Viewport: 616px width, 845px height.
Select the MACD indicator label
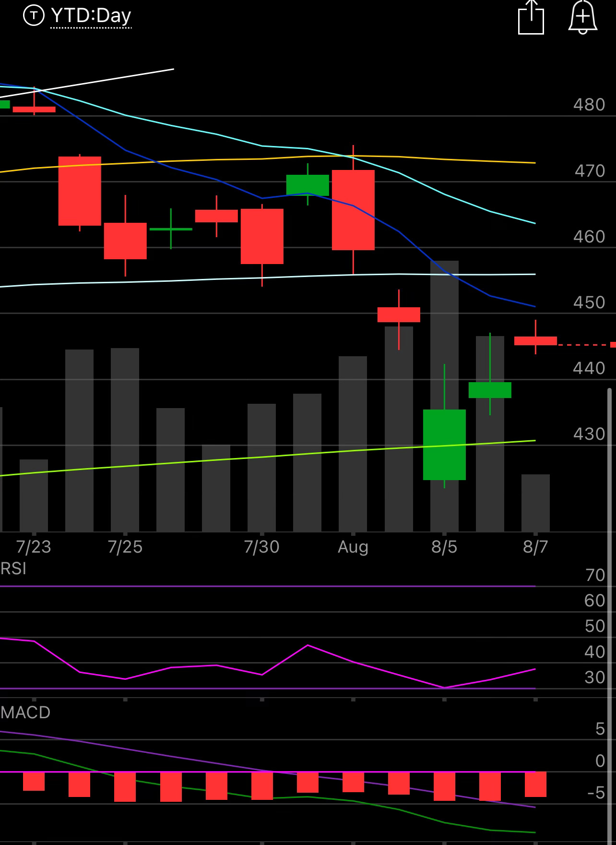[25, 712]
